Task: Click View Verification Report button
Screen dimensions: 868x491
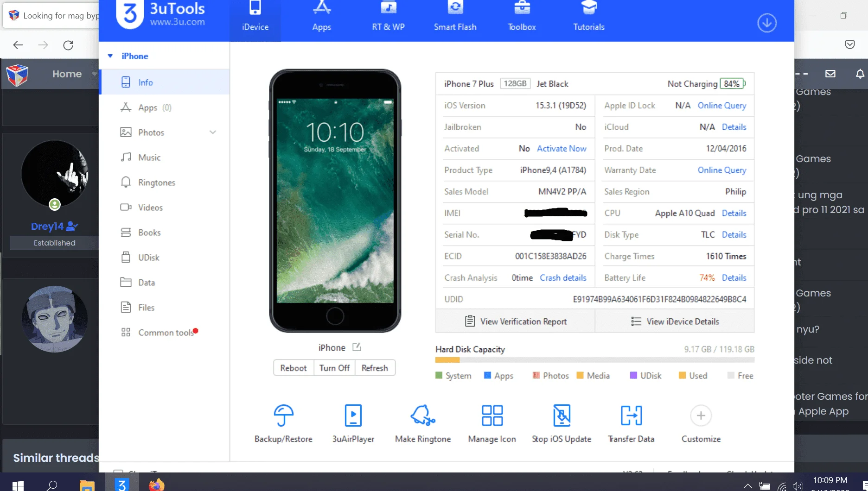Action: point(515,321)
